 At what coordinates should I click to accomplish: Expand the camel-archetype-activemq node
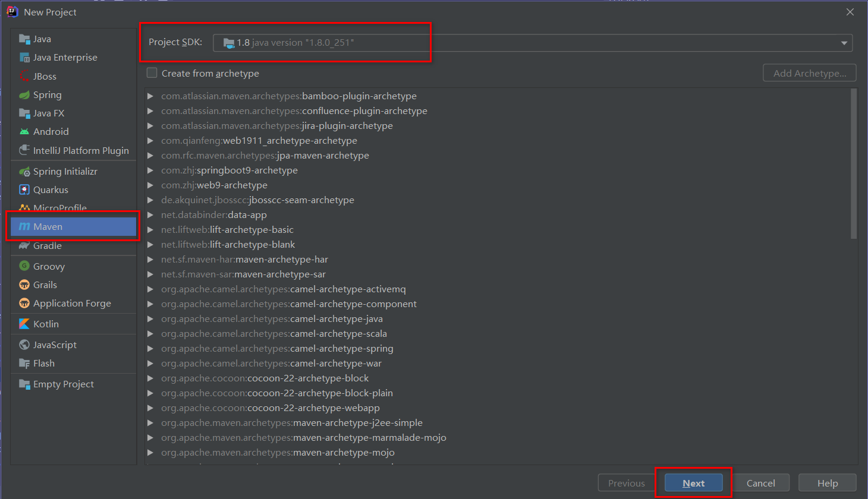[x=150, y=289]
